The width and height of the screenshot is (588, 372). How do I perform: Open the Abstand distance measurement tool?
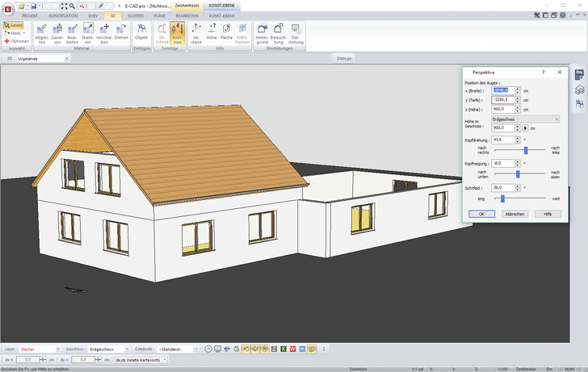[x=198, y=33]
